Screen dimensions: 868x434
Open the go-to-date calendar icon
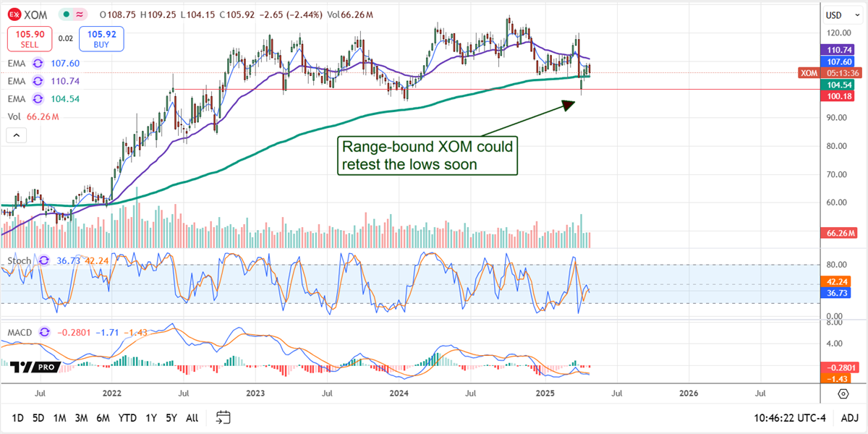pyautogui.click(x=223, y=417)
